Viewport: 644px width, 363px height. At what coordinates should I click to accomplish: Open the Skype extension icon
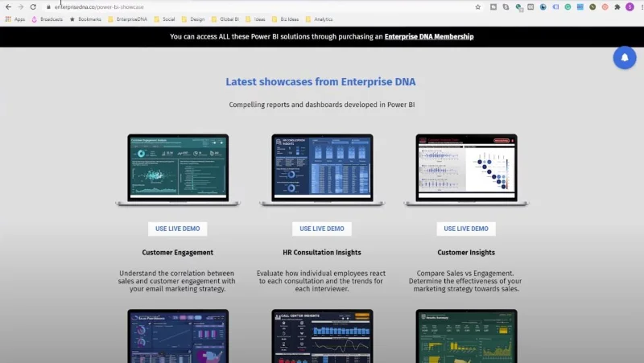(506, 7)
